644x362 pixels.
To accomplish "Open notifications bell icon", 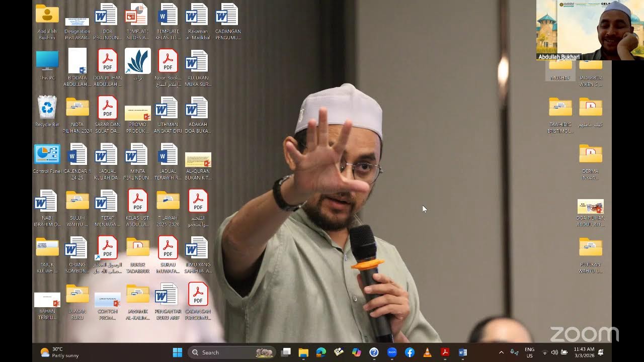I will [601, 352].
